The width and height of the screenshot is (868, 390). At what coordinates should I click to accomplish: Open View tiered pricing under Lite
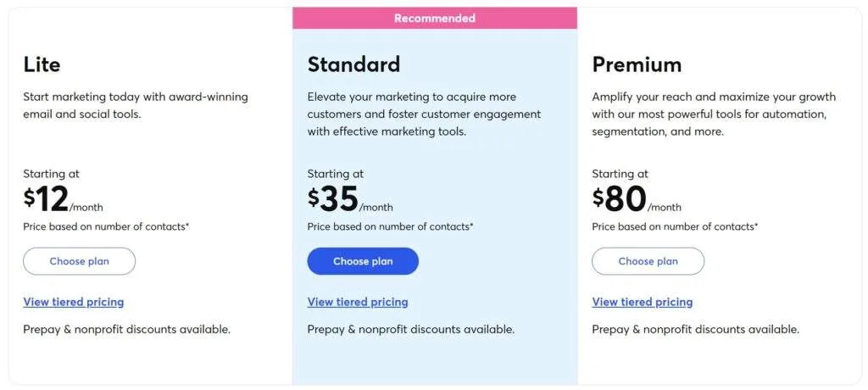[x=73, y=302]
